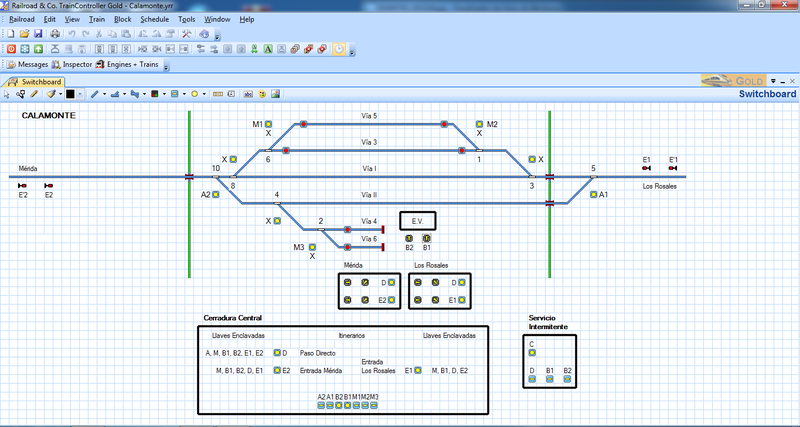The height and width of the screenshot is (427, 800).
Task: Open the hammer and wrench tools icon
Action: click(x=186, y=34)
